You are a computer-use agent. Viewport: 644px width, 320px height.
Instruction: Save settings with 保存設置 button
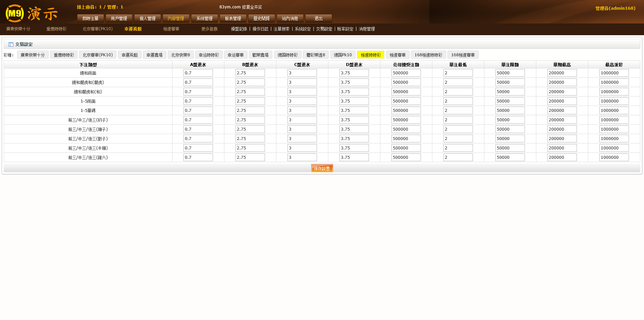tap(322, 168)
